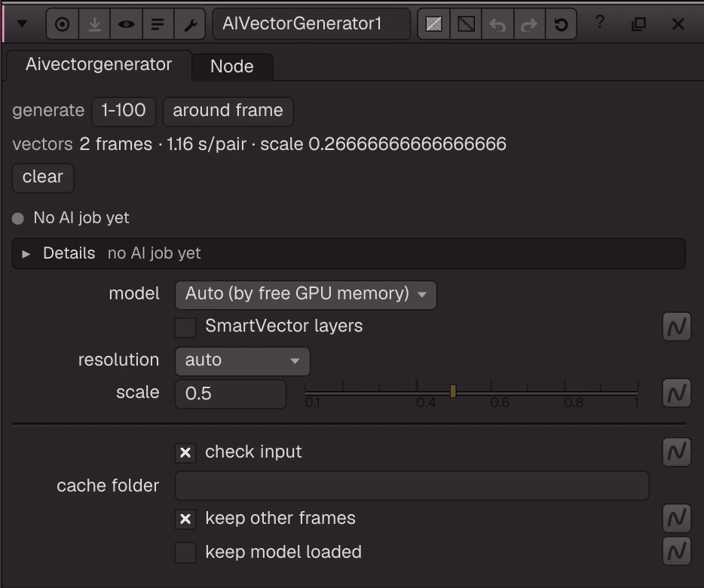Close the AIVectorGenerator1 panel
Image resolution: width=704 pixels, height=588 pixels.
(678, 24)
